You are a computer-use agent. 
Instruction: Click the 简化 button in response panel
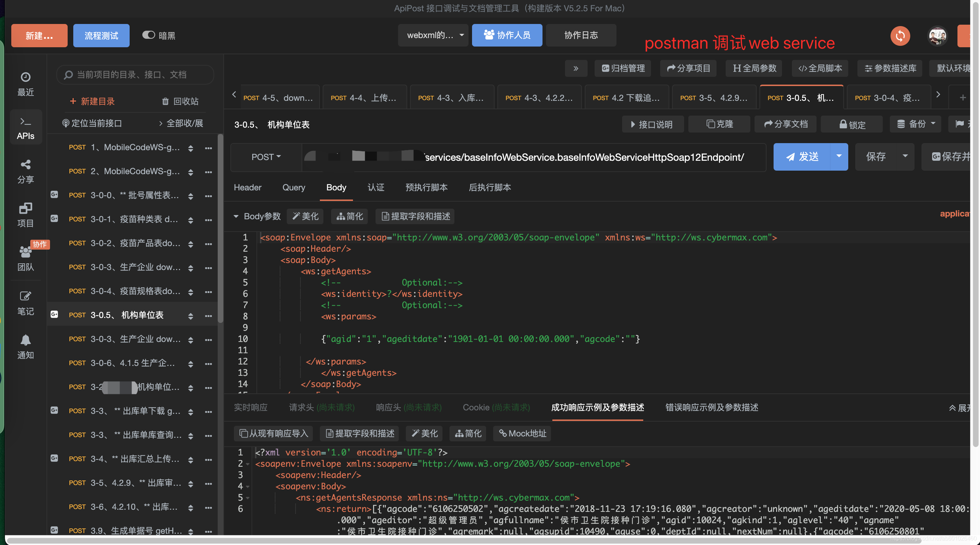(468, 433)
